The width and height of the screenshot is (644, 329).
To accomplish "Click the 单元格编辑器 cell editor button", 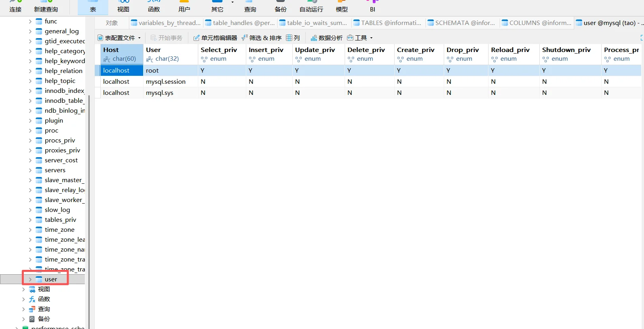I will pos(215,38).
